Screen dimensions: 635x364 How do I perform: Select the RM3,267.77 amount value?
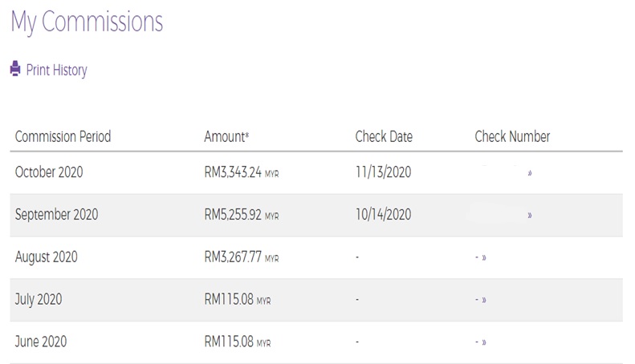coord(233,257)
